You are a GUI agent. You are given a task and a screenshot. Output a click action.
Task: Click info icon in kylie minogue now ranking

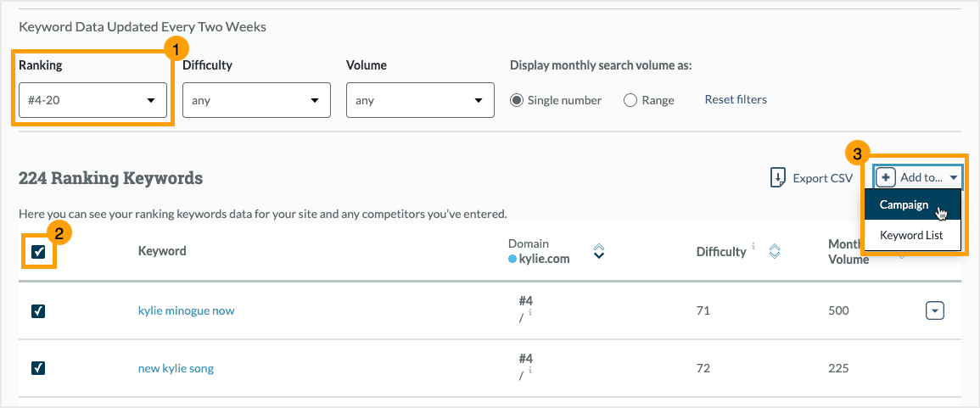pyautogui.click(x=530, y=312)
